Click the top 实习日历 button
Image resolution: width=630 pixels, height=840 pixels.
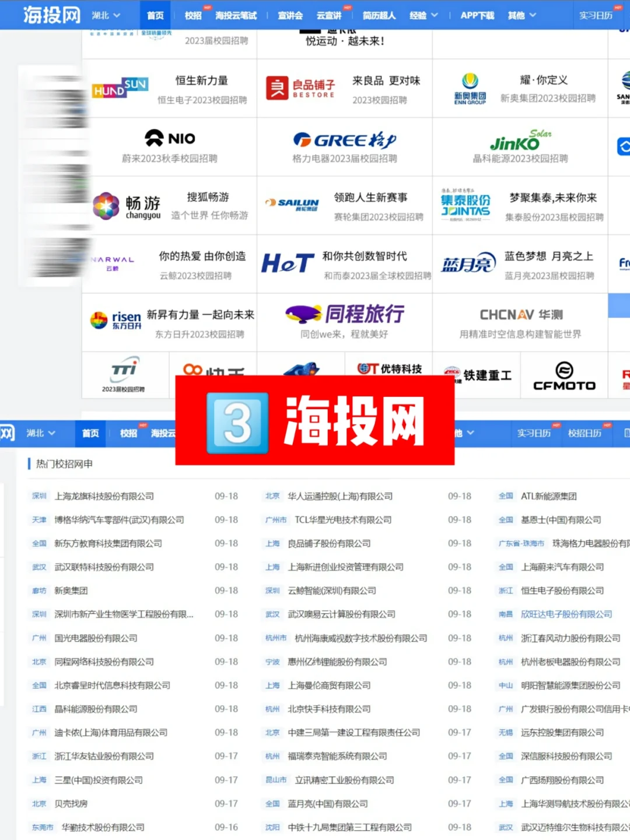click(x=596, y=16)
